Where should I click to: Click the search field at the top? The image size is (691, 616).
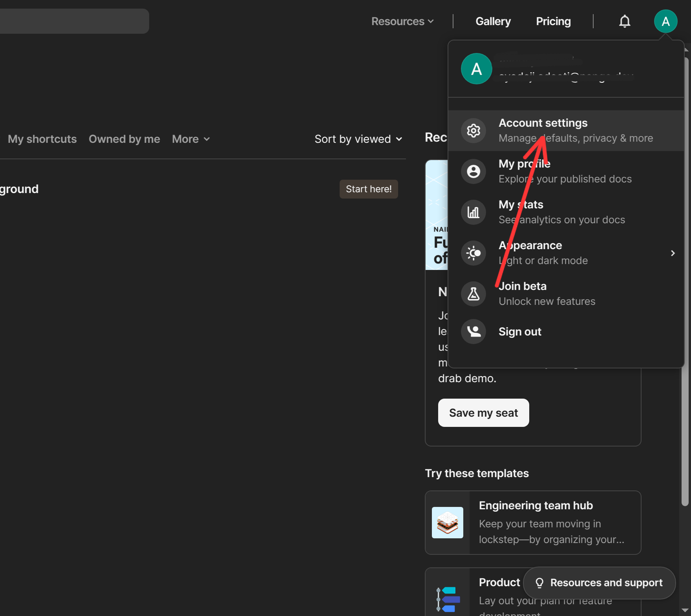[x=75, y=21]
